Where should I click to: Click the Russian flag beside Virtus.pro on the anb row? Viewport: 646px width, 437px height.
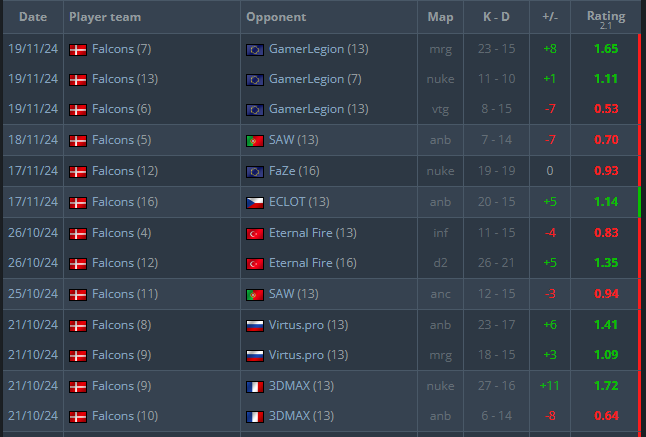tap(254, 325)
